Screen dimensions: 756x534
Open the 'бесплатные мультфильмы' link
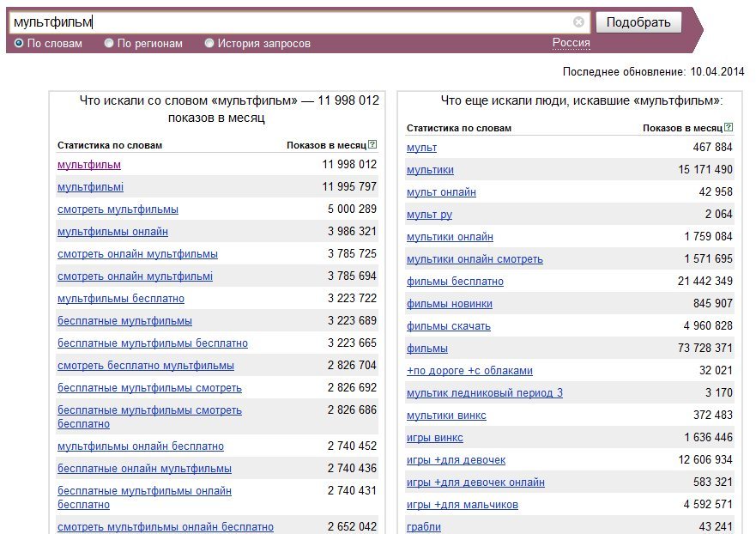(124, 321)
